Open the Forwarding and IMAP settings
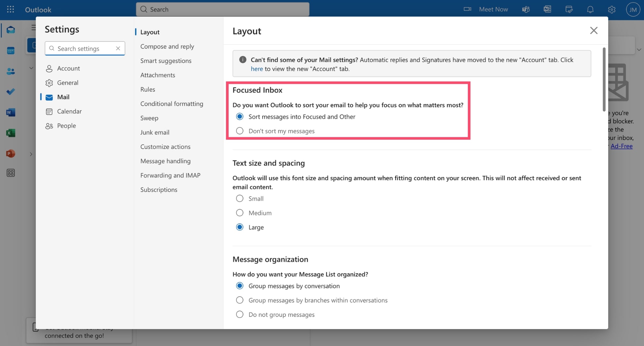Image resolution: width=644 pixels, height=346 pixels. point(170,175)
